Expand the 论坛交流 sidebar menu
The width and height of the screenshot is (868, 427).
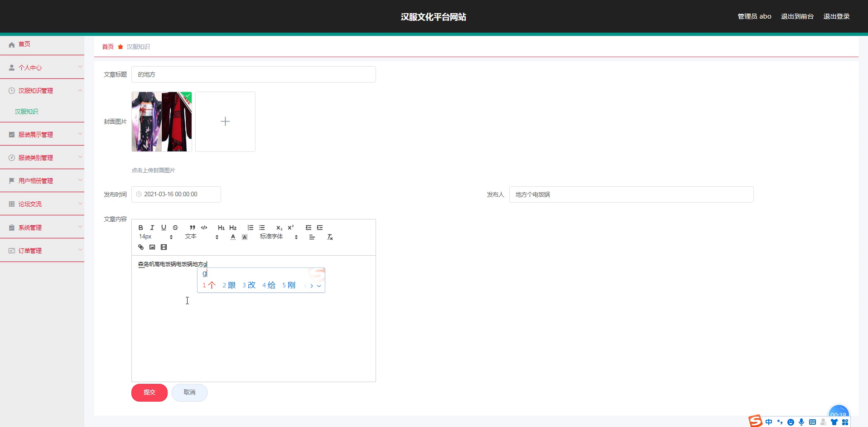tap(42, 204)
